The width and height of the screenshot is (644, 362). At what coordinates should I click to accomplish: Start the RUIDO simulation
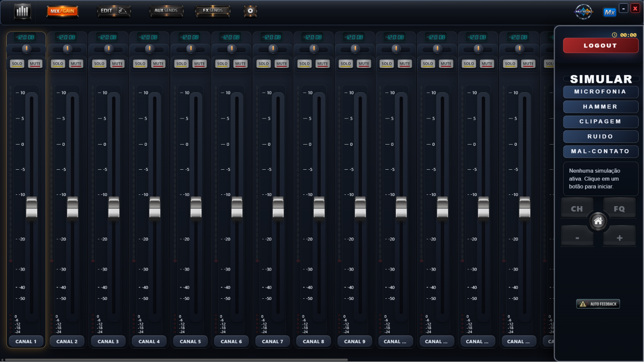[600, 137]
